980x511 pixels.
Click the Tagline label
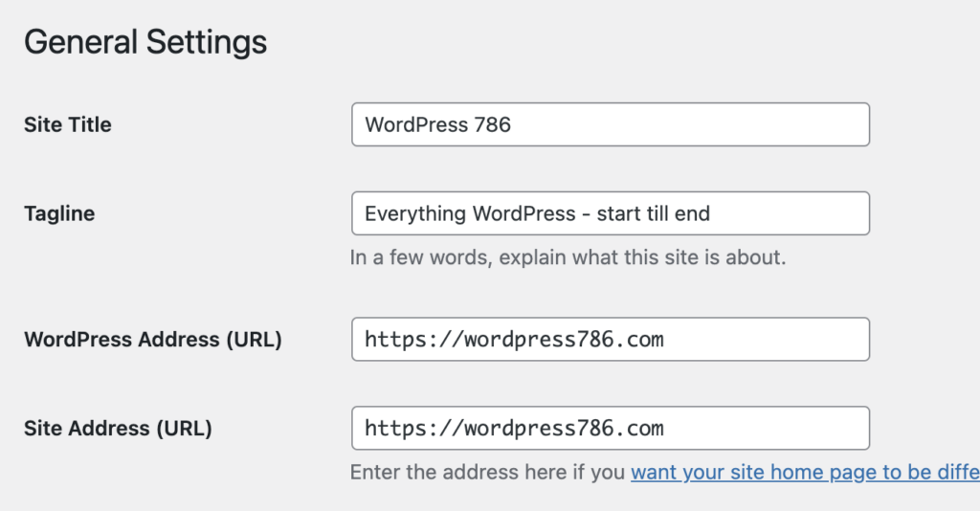(x=59, y=213)
